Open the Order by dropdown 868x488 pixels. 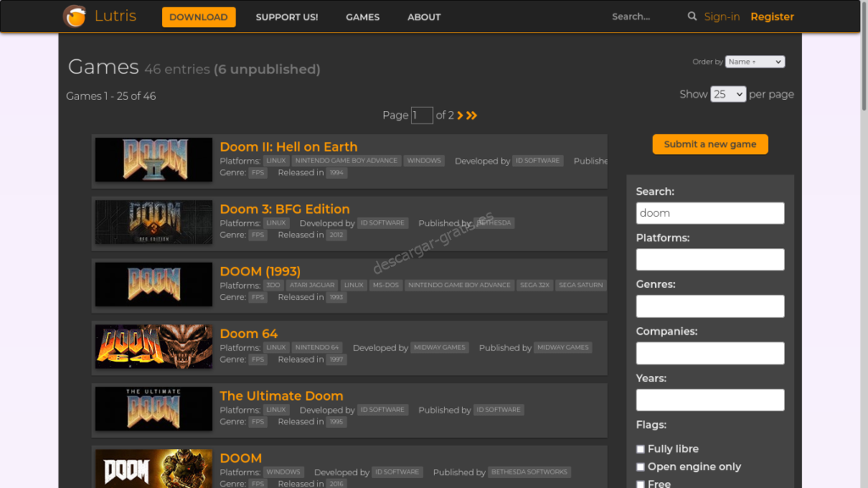[x=754, y=62]
